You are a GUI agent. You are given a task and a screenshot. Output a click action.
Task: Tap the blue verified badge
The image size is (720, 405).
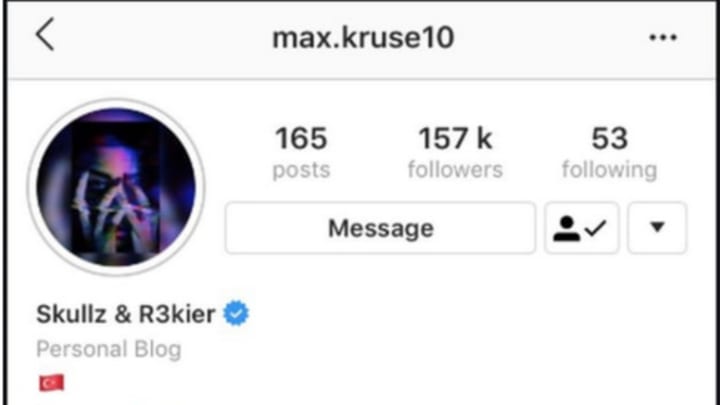click(x=236, y=313)
